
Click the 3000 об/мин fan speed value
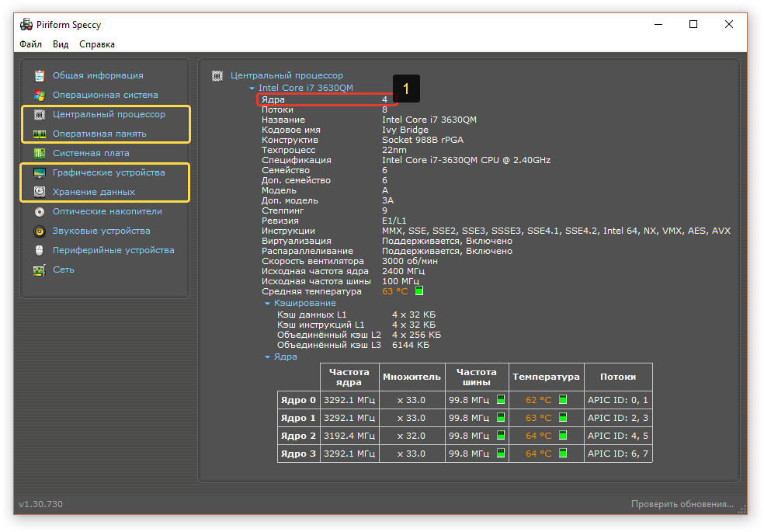click(x=410, y=261)
